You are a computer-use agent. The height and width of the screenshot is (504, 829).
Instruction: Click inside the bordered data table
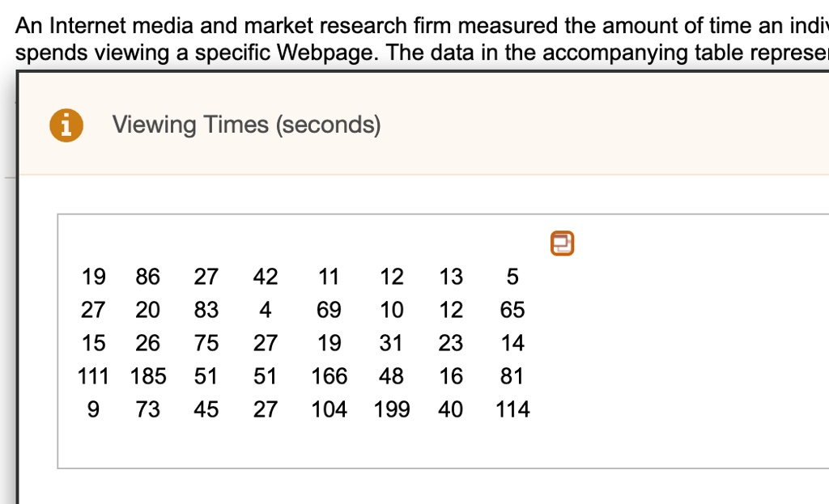click(324, 340)
